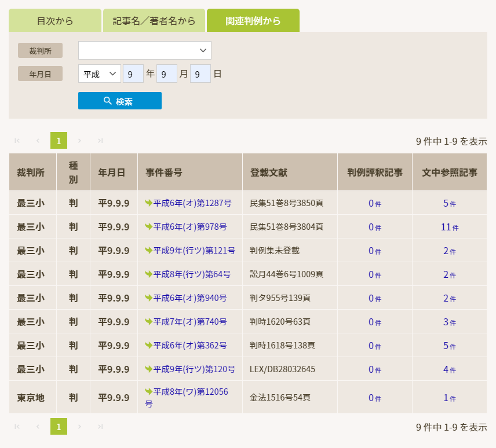Click the month input field before 月
This screenshot has height=448, width=496.
click(x=167, y=74)
